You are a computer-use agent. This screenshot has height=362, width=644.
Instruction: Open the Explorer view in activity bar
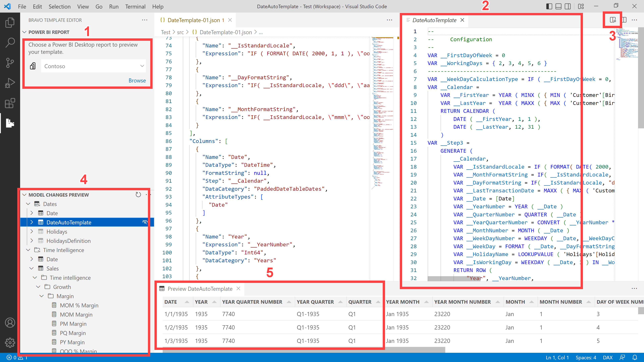click(10, 22)
